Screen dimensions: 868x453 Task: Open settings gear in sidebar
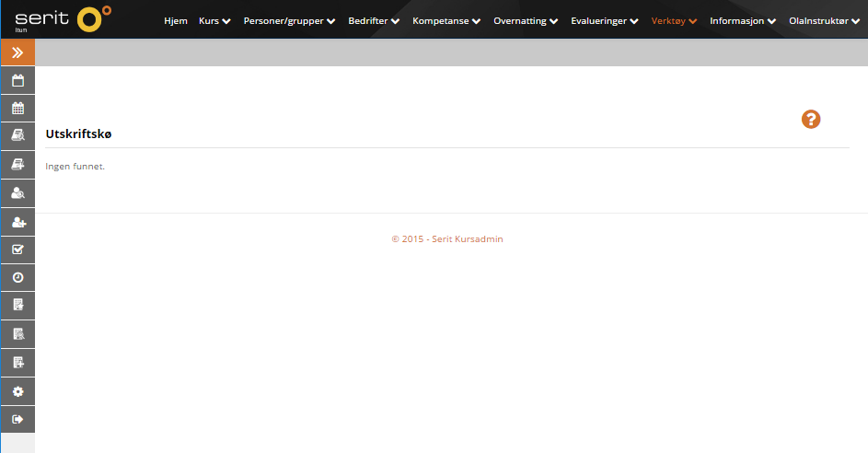click(17, 391)
